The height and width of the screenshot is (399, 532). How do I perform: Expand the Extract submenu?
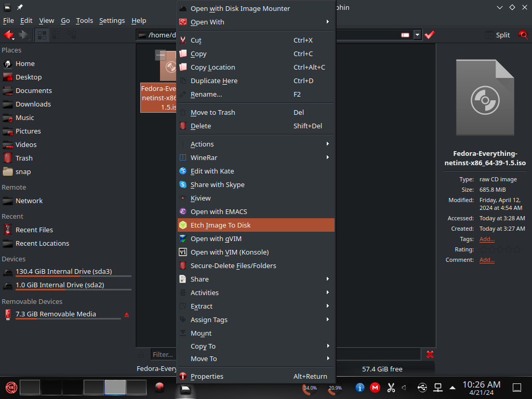[x=256, y=307]
